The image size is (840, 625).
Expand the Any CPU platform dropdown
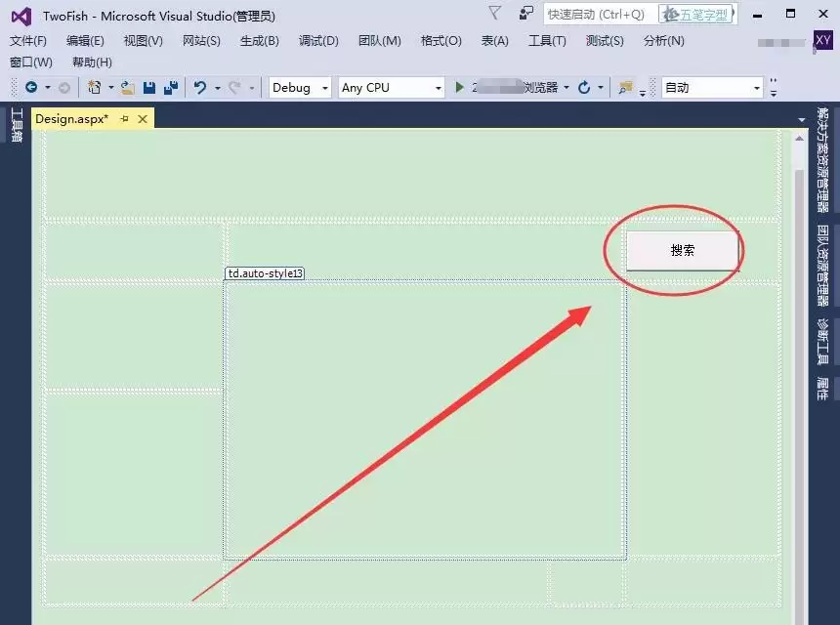[391, 88]
